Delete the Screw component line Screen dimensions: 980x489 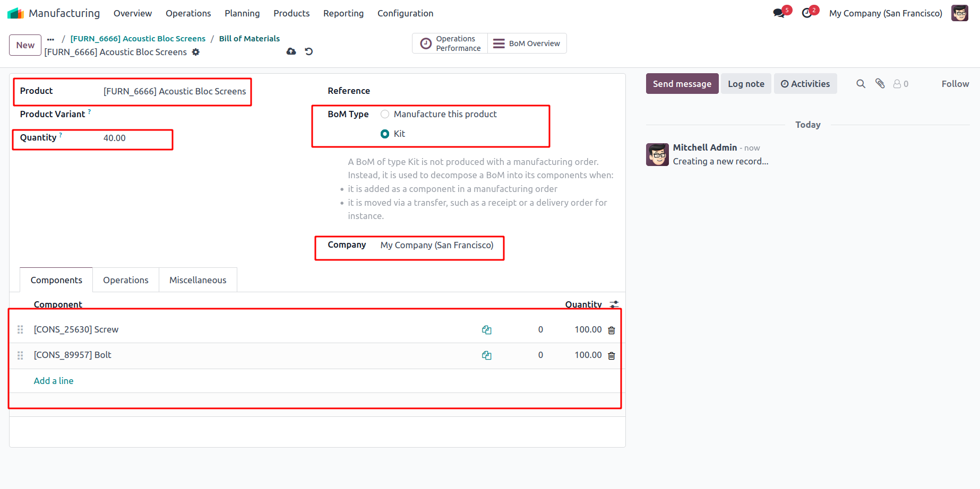tap(612, 330)
